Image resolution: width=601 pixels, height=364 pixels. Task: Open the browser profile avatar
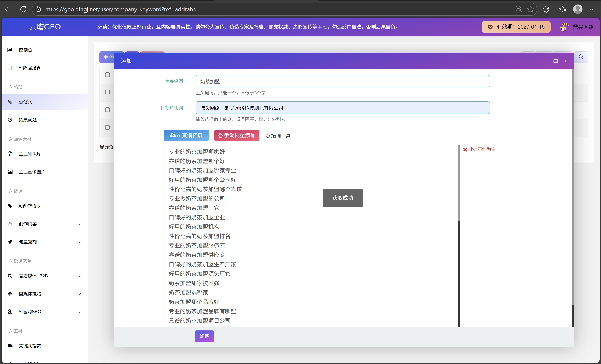(577, 9)
